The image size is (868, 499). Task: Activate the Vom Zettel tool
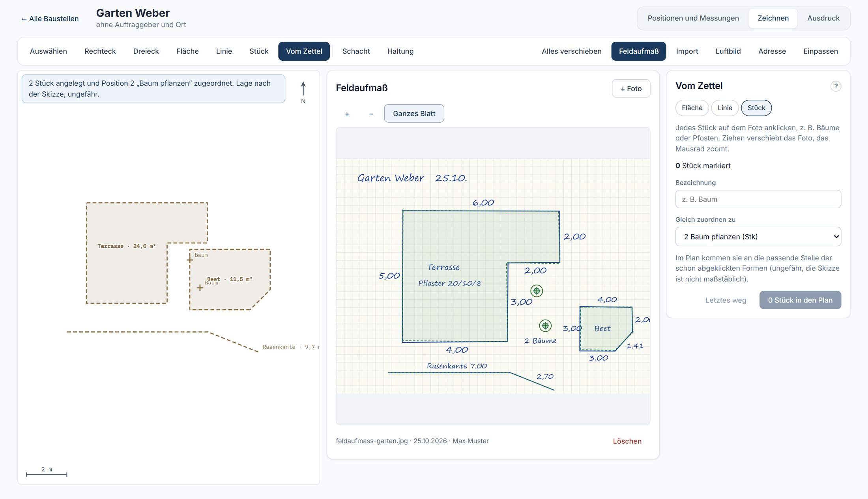tap(304, 51)
